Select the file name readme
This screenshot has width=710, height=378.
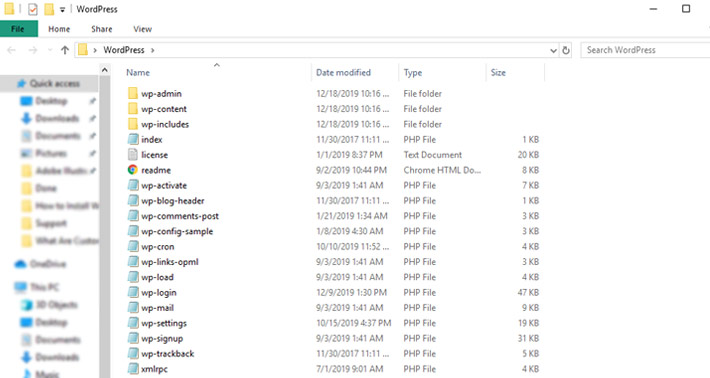[156, 170]
